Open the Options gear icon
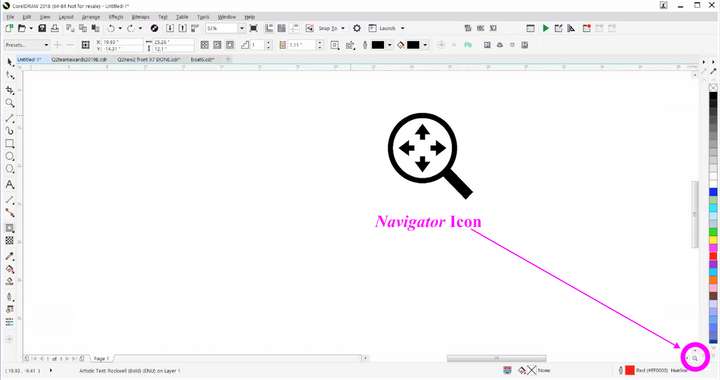The height and width of the screenshot is (380, 720). coord(357,28)
